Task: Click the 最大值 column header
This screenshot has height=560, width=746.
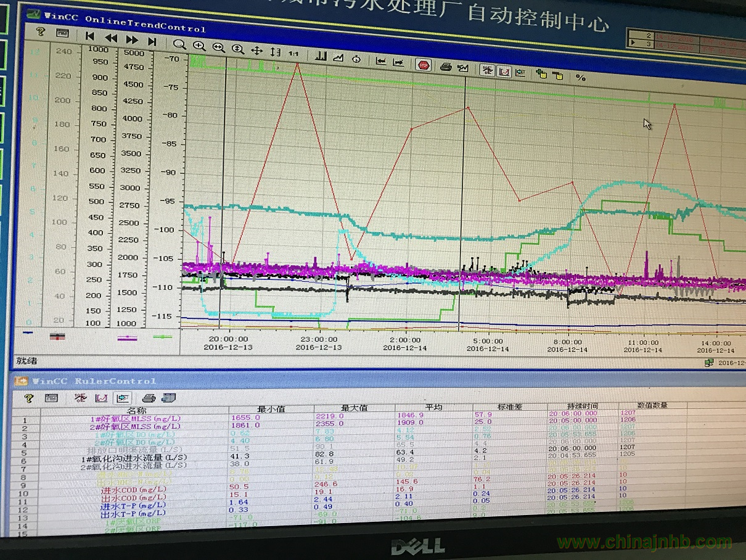Action: coord(355,408)
